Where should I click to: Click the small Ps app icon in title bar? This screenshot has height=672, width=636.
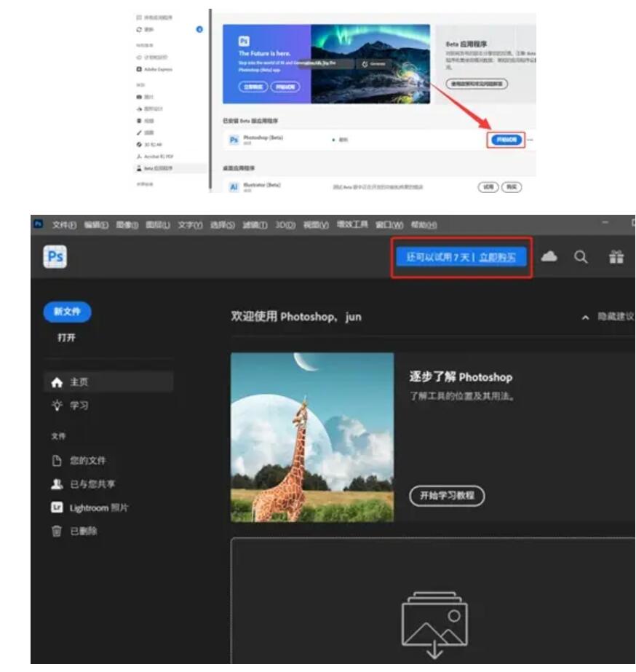pos(38,224)
